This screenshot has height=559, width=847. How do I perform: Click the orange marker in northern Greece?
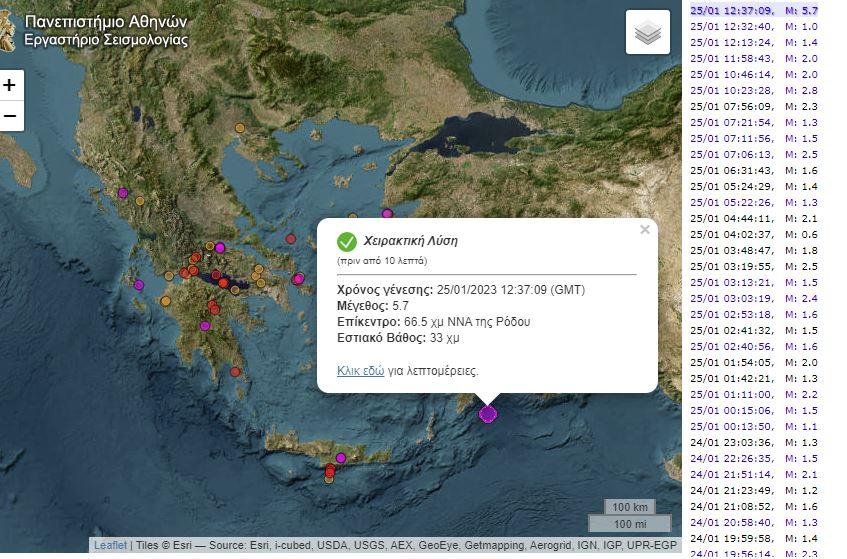(x=239, y=128)
